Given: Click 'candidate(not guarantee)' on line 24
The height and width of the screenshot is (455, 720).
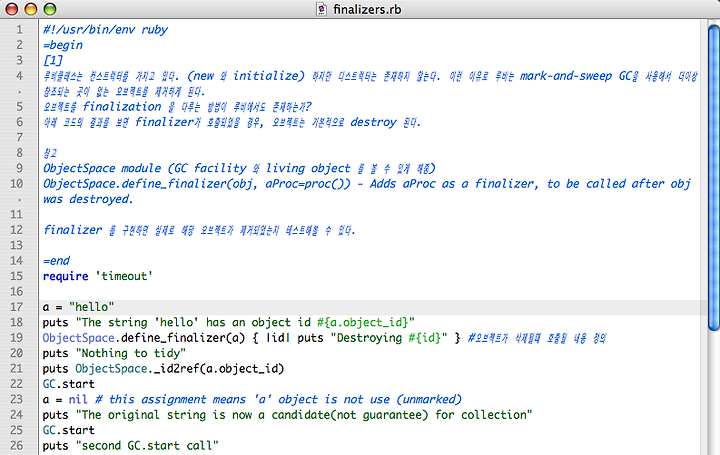Looking at the screenshot, I should tap(349, 415).
